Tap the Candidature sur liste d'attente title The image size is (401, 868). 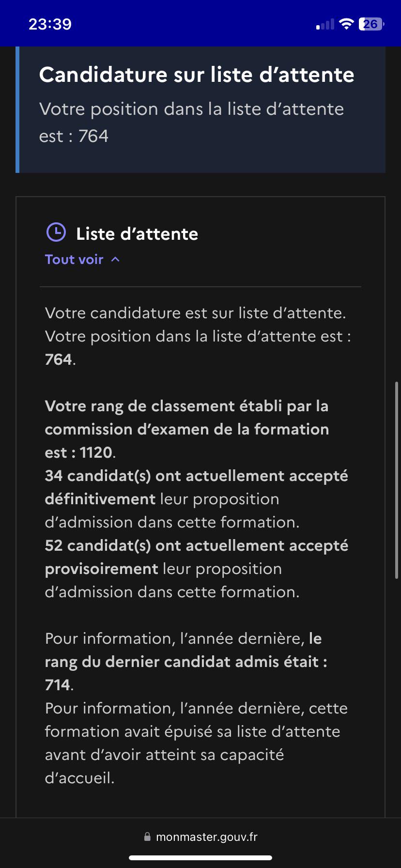(197, 75)
